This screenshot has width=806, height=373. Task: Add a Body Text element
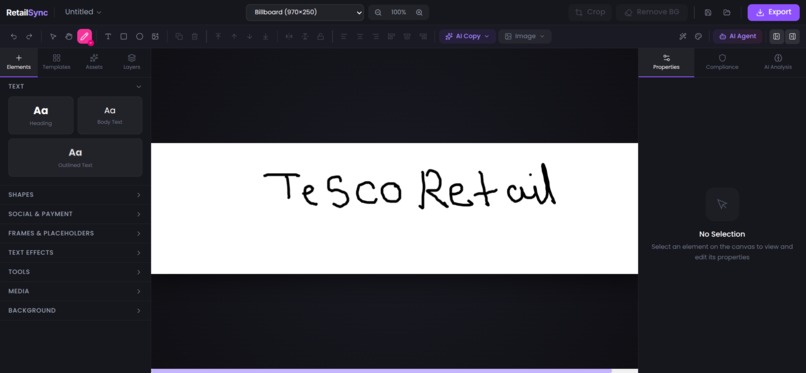(110, 115)
